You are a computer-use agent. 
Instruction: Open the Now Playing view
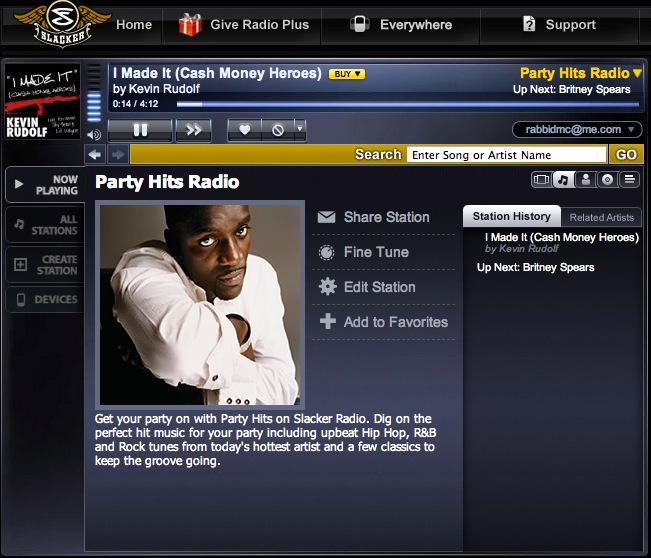pyautogui.click(x=45, y=184)
